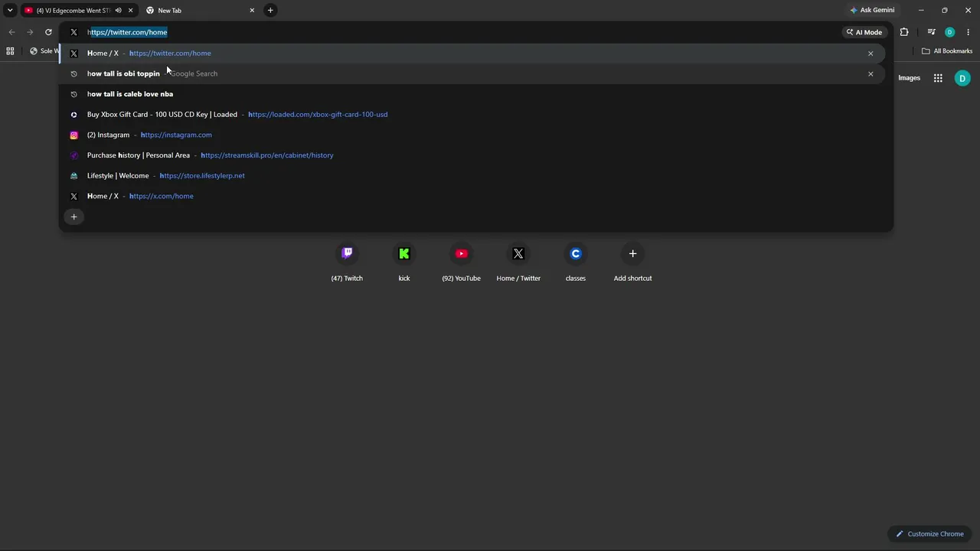Click the streamskill.pro cabinet history URL
The height and width of the screenshot is (551, 980).
click(267, 155)
